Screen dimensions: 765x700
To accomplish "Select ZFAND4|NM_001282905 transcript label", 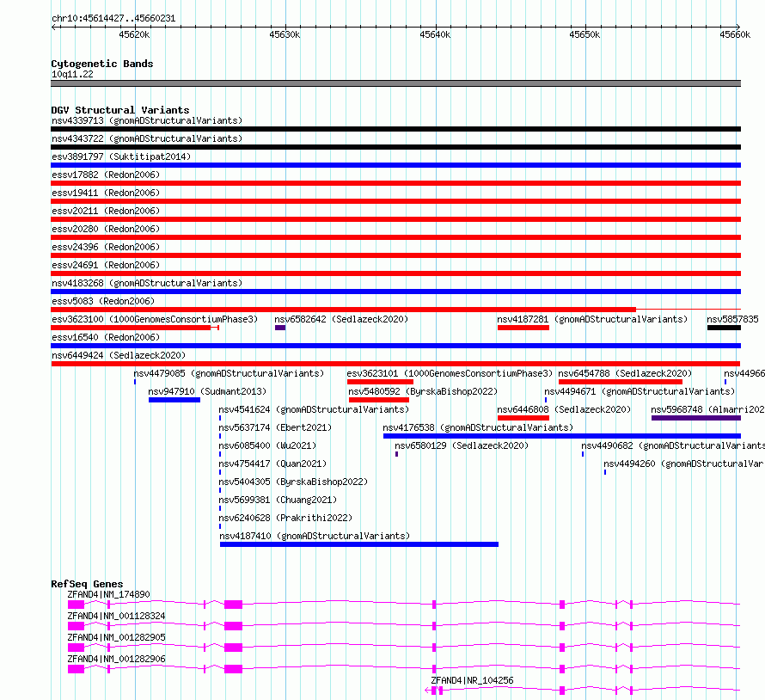I will (x=117, y=637).
